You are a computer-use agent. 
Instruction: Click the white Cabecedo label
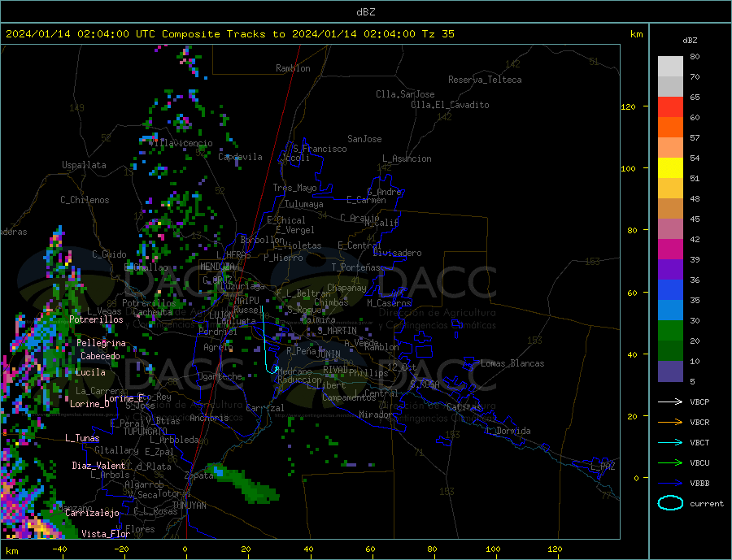coord(100,356)
